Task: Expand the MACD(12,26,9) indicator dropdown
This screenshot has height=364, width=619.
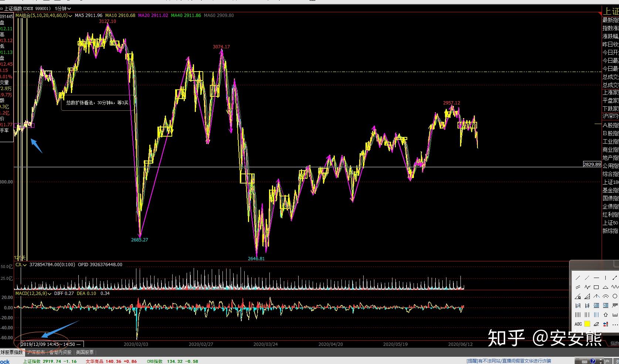Action: pos(50,293)
